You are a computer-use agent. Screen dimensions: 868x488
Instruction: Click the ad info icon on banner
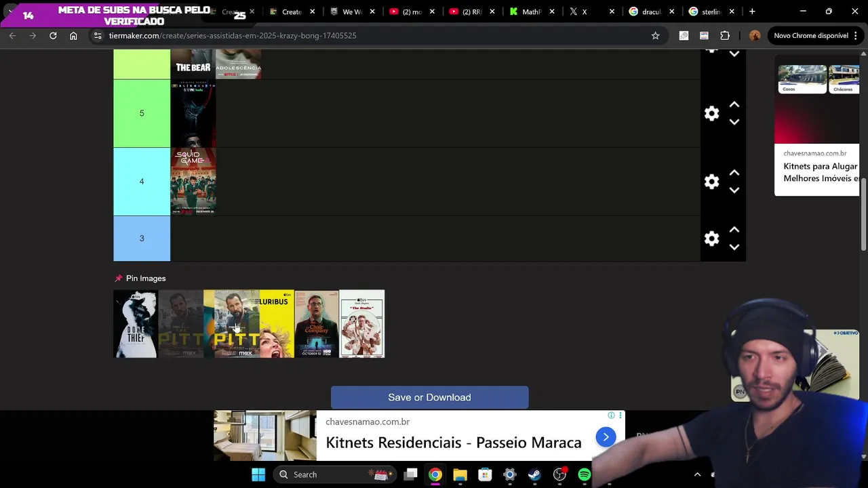[x=611, y=415]
